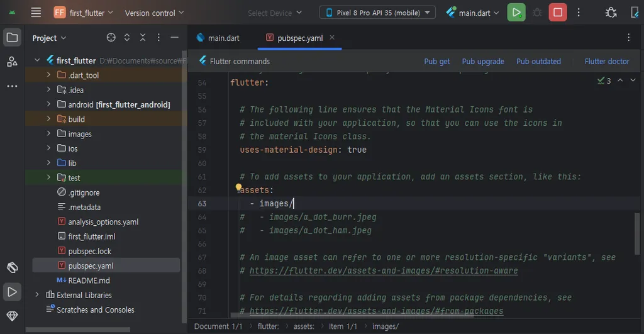
Task: Open the Build hammer tool window
Action: (x=13, y=267)
